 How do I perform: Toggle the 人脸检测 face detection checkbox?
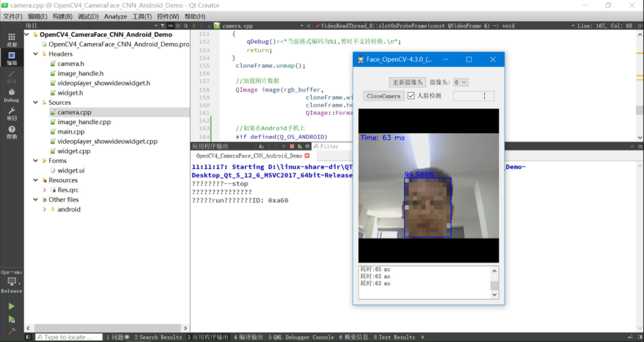(x=411, y=96)
